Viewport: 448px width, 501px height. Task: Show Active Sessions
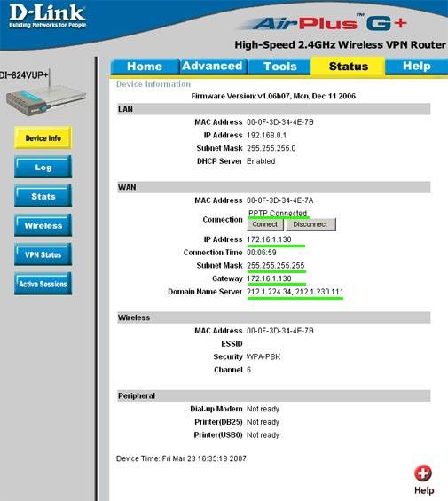tap(43, 284)
